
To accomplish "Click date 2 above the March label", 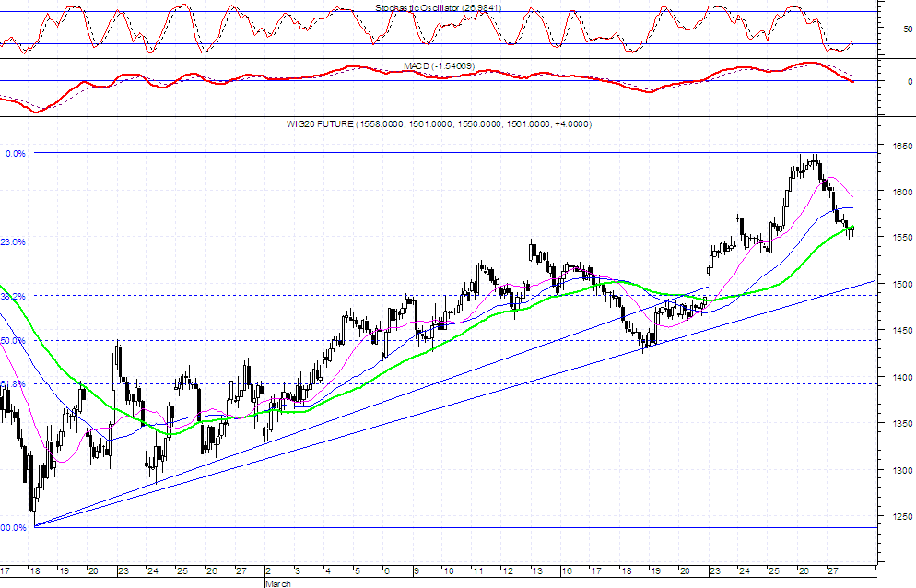I will [269, 571].
